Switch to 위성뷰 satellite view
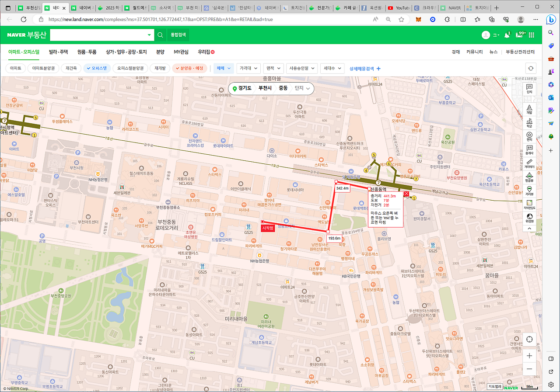 click(529, 218)
